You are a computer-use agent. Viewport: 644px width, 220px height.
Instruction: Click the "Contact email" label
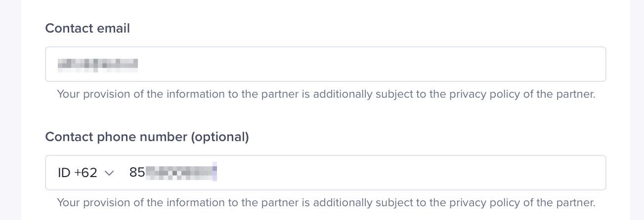pyautogui.click(x=87, y=29)
